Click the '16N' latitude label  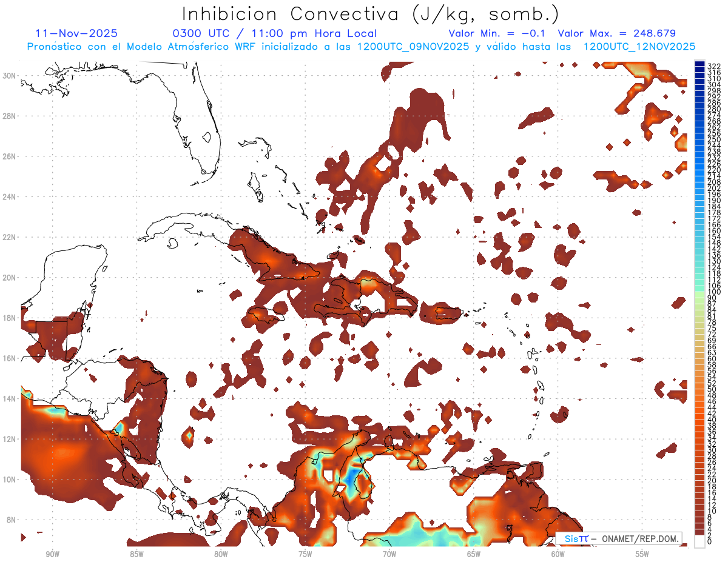pos(9,358)
